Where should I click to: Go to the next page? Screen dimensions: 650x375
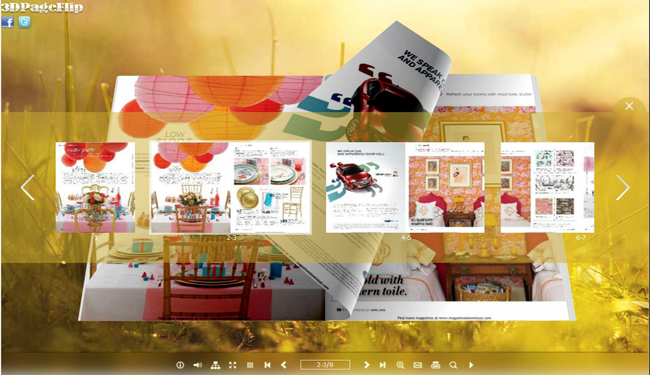(366, 365)
